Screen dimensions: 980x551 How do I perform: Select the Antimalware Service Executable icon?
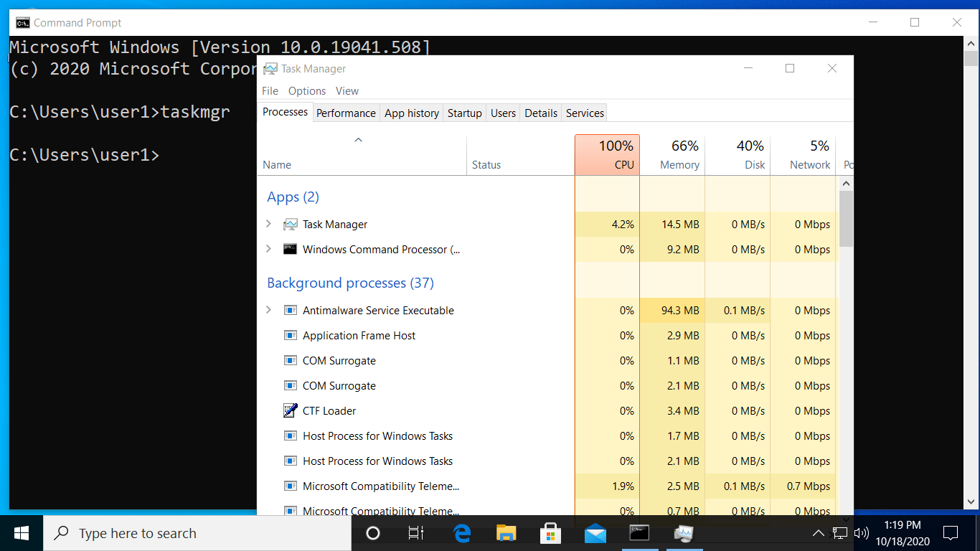(291, 310)
